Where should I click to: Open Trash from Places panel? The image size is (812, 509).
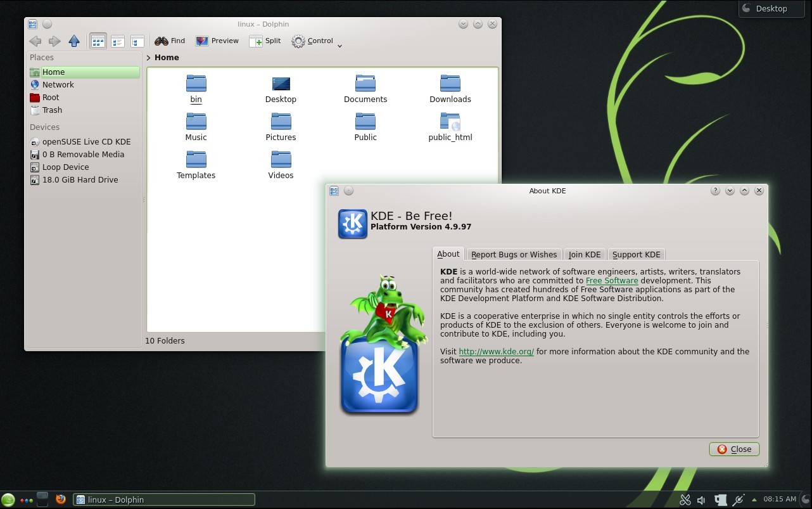(x=84, y=110)
